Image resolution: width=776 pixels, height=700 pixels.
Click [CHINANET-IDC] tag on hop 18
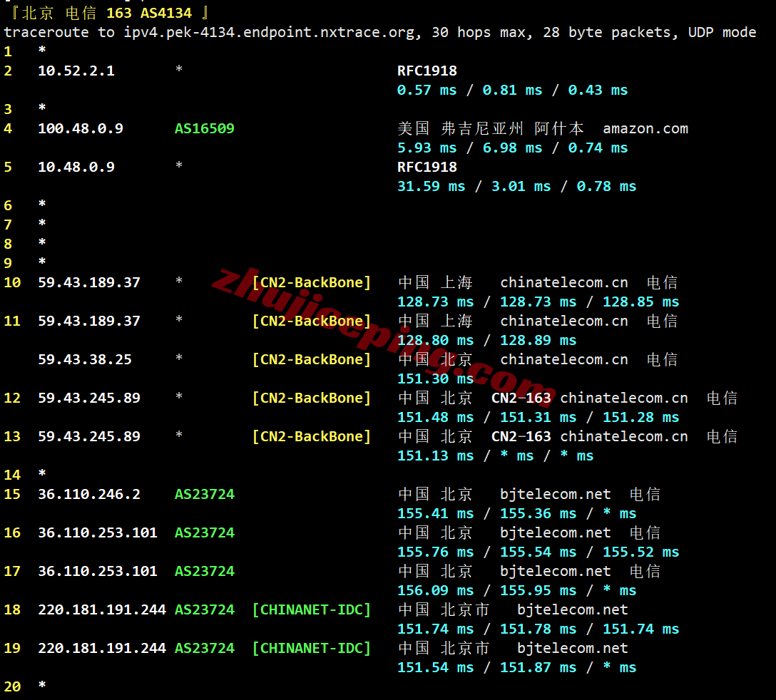click(311, 610)
